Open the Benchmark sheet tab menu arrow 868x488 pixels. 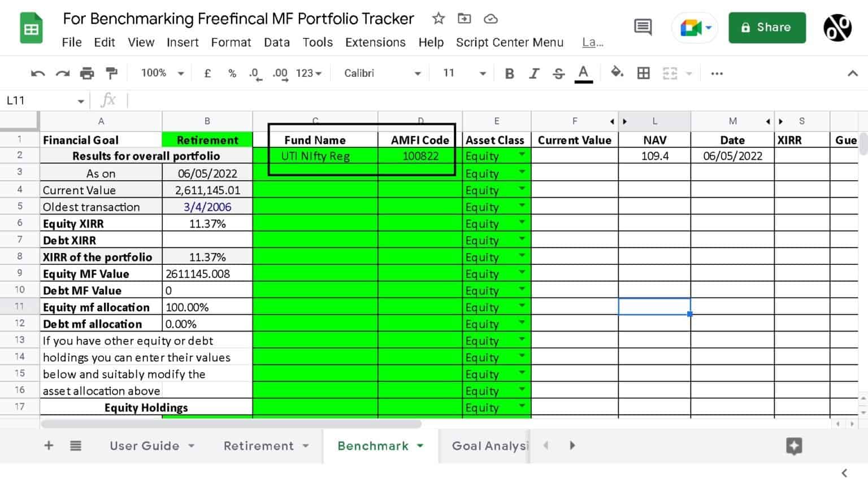[x=420, y=446]
